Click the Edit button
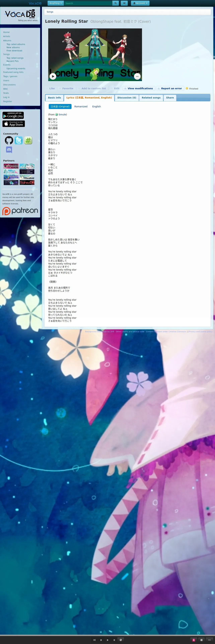Viewport: 215px width, 644px height. (x=115, y=88)
